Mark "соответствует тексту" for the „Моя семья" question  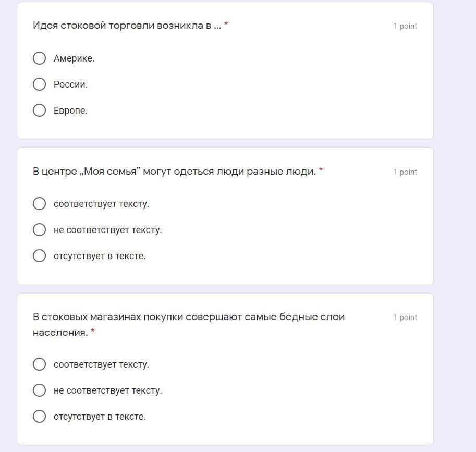39,203
